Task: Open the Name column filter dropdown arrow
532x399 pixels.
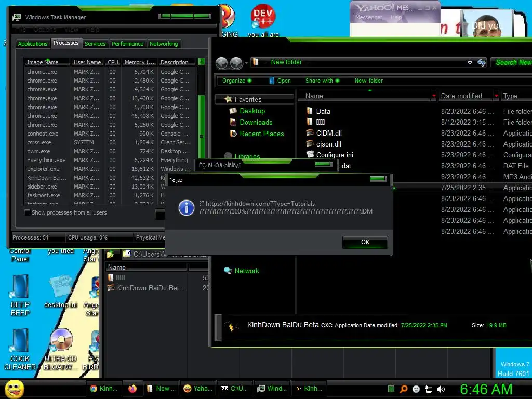Action: 434,96
